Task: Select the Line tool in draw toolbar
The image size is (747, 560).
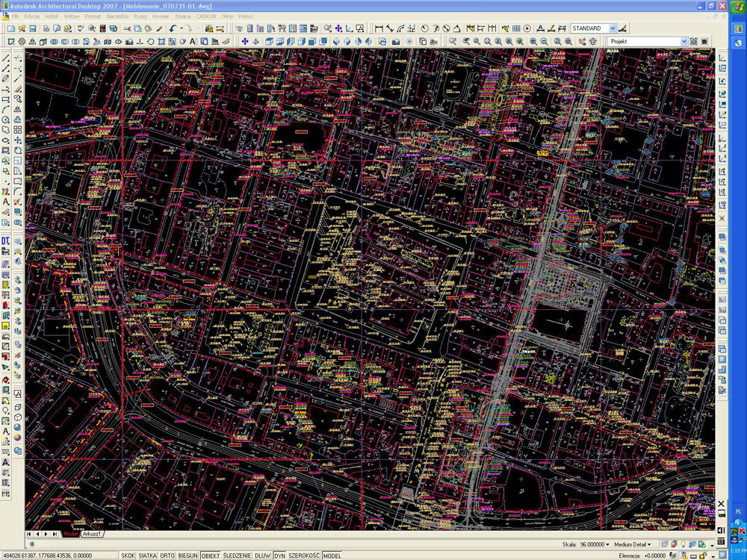Action: point(6,57)
